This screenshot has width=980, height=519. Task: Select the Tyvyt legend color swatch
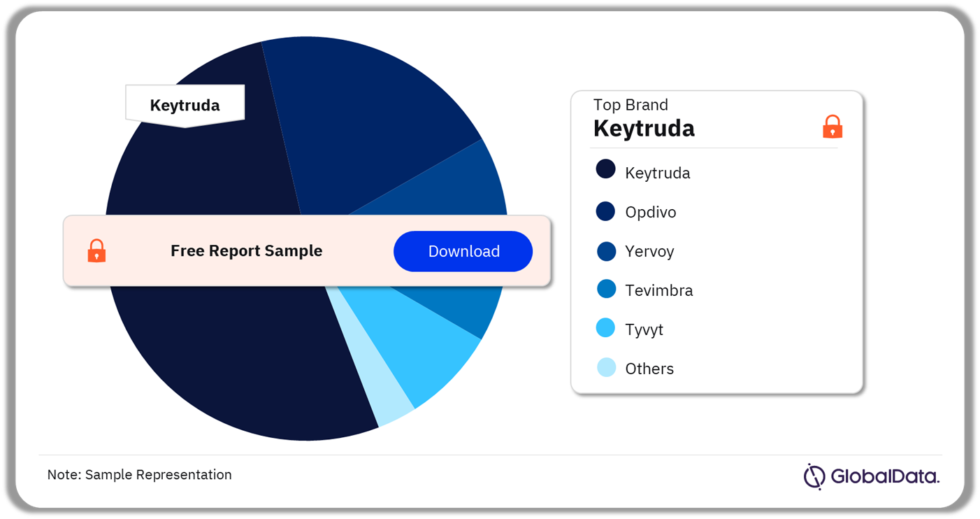click(606, 328)
